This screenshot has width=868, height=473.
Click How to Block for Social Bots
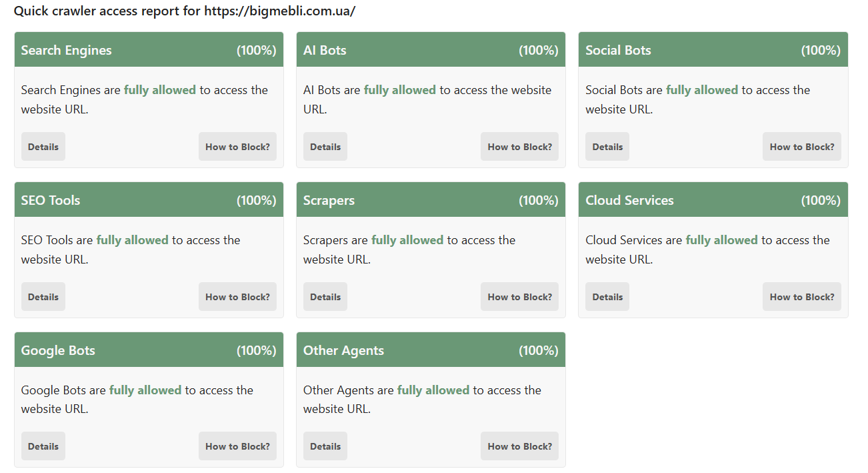pos(802,147)
